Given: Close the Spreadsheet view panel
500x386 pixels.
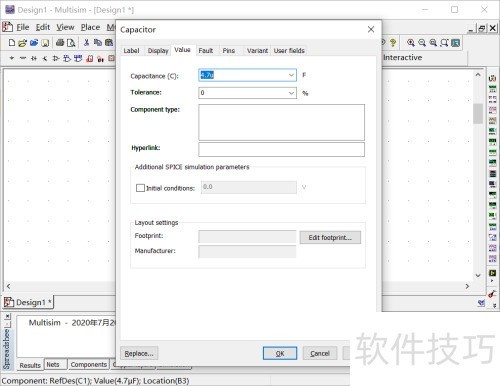Looking at the screenshot, I should pos(8,316).
